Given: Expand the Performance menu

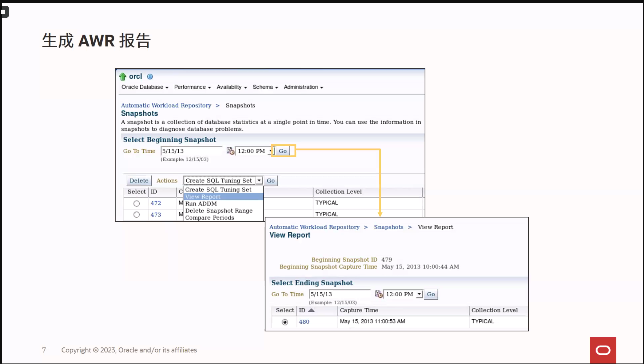Looking at the screenshot, I should pyautogui.click(x=193, y=87).
